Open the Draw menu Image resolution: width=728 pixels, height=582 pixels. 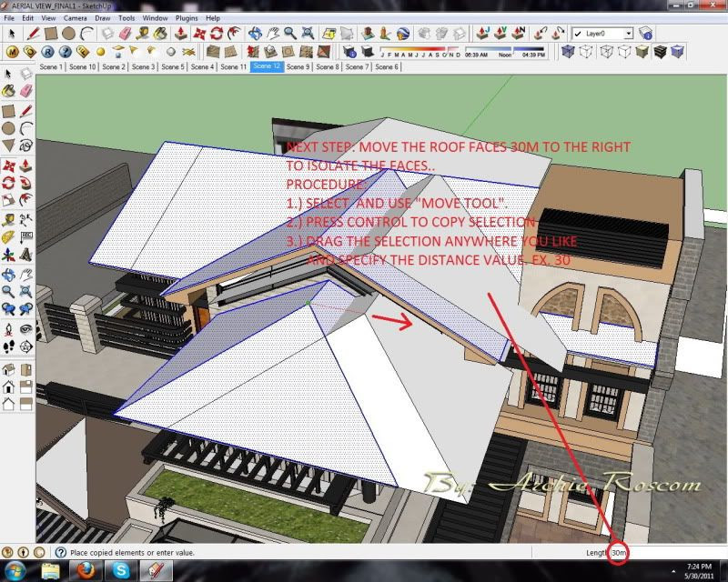click(103, 18)
